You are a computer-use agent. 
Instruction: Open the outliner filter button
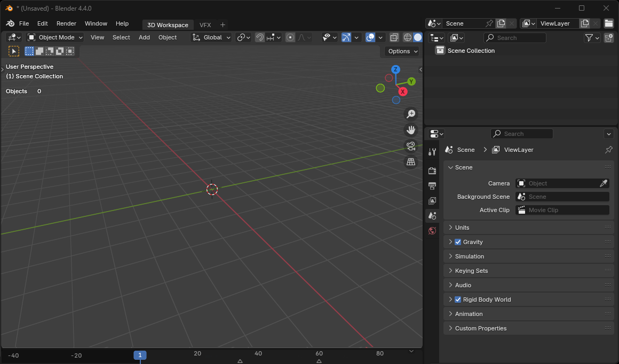click(591, 37)
